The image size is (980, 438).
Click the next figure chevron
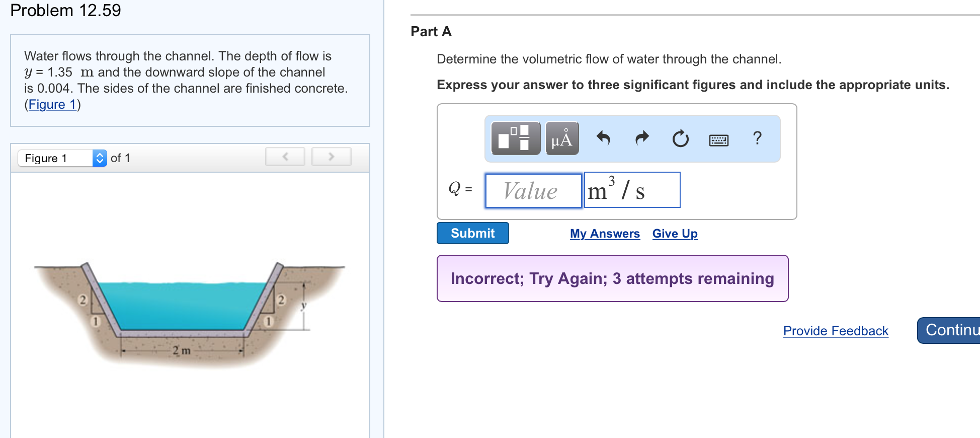coord(331,157)
